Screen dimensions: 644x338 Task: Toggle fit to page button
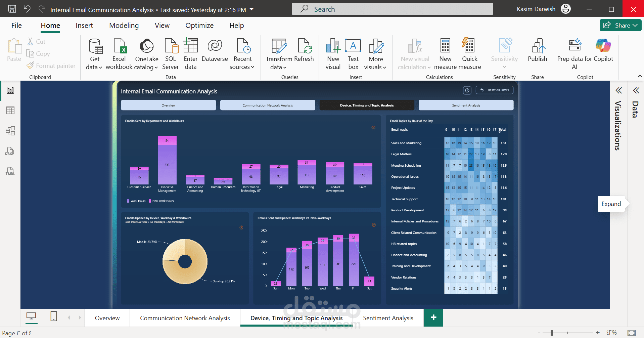coord(632,333)
